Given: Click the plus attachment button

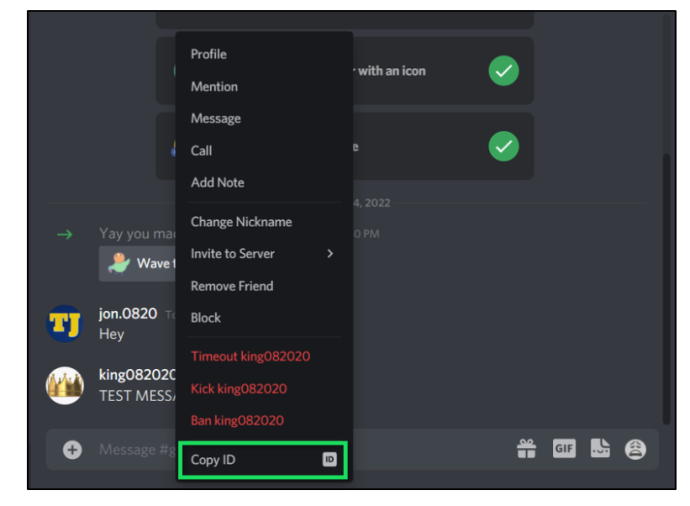Looking at the screenshot, I should 72,450.
